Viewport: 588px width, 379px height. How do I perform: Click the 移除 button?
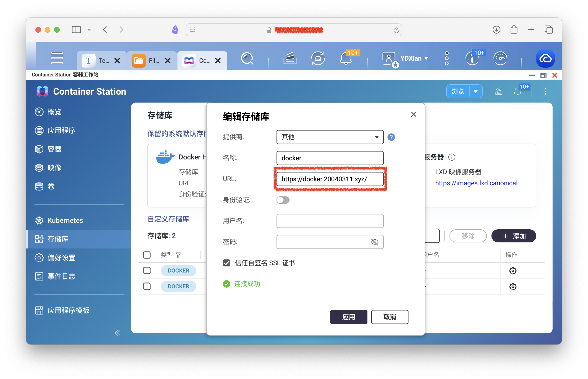pos(468,236)
